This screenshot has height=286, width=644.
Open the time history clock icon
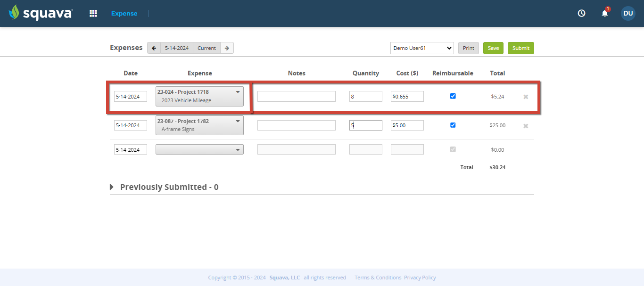pos(581,13)
